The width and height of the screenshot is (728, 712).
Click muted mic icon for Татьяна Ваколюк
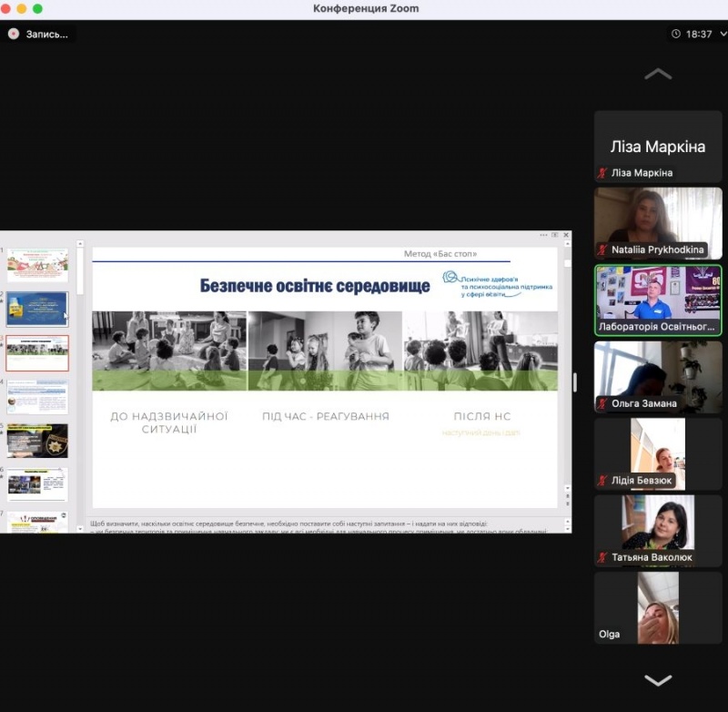(x=602, y=557)
